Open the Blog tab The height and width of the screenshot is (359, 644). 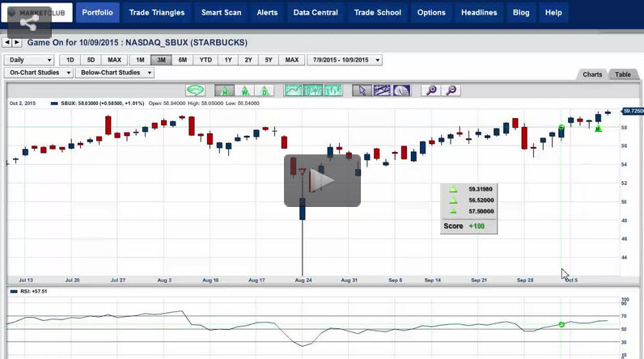pos(521,12)
